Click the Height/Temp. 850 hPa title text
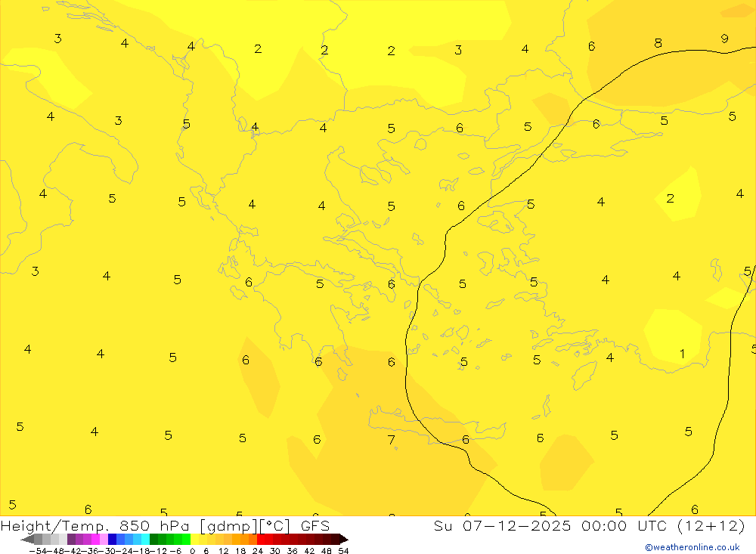756x554 pixels. point(95,525)
